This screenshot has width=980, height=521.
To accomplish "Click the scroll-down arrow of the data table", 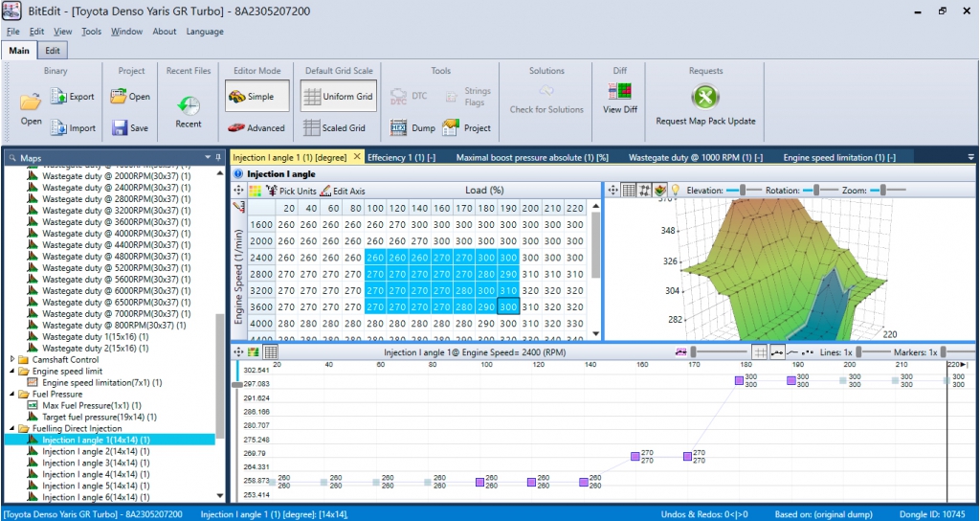I will pos(595,333).
